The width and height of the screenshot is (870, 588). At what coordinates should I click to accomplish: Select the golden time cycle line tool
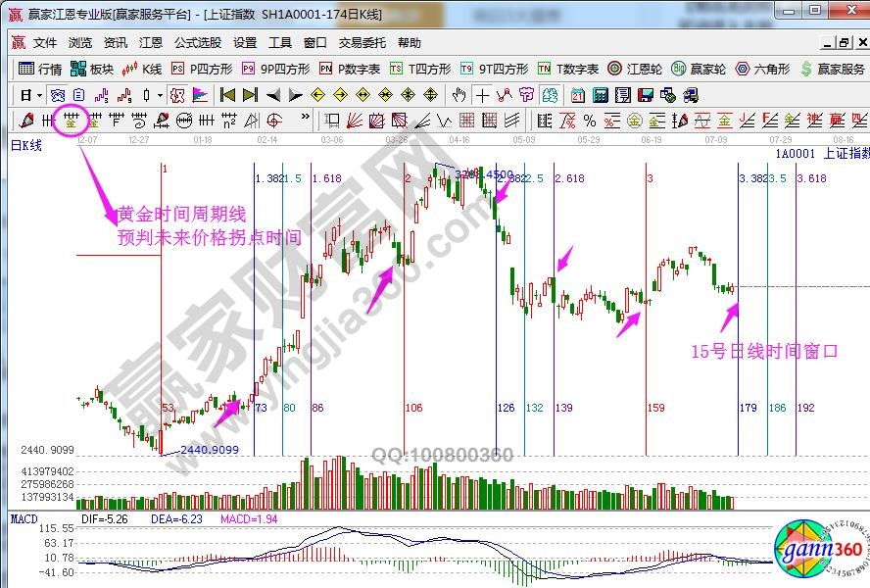(70, 121)
